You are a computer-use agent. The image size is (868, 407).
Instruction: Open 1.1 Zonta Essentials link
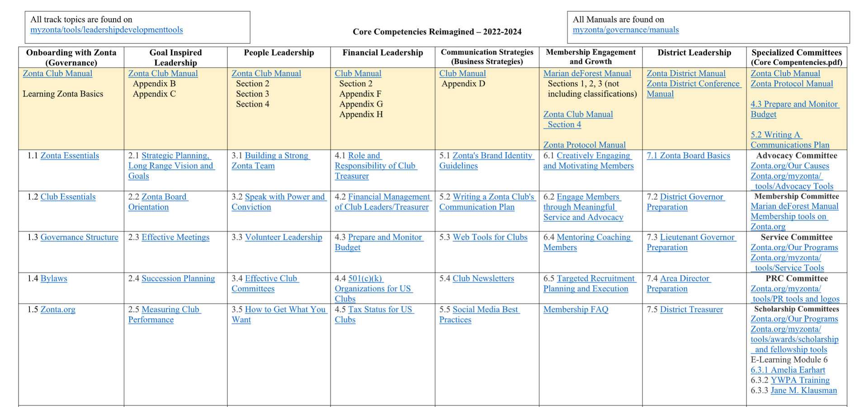[70, 156]
